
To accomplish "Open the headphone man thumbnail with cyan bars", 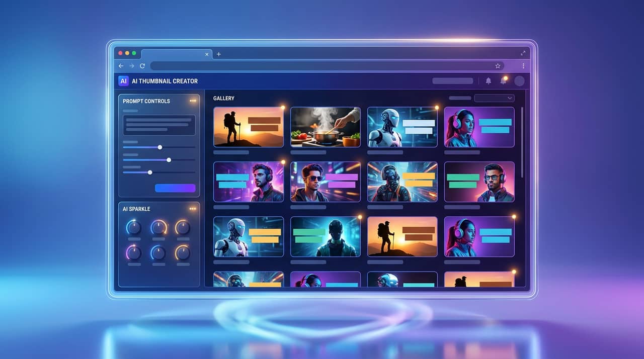I will click(x=249, y=182).
